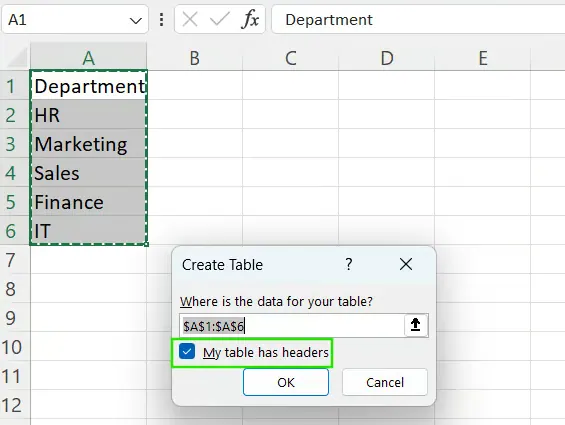
Task: Click the Department cell A1
Action: 89,86
